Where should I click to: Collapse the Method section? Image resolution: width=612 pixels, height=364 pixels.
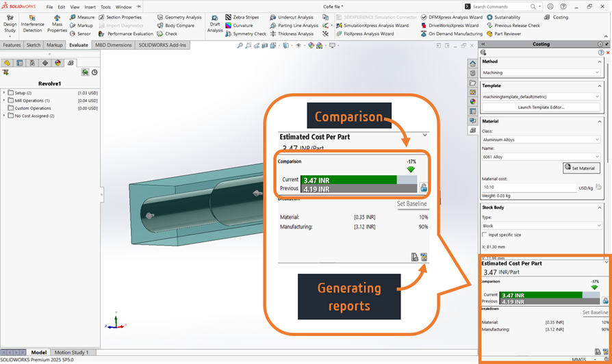click(600, 62)
